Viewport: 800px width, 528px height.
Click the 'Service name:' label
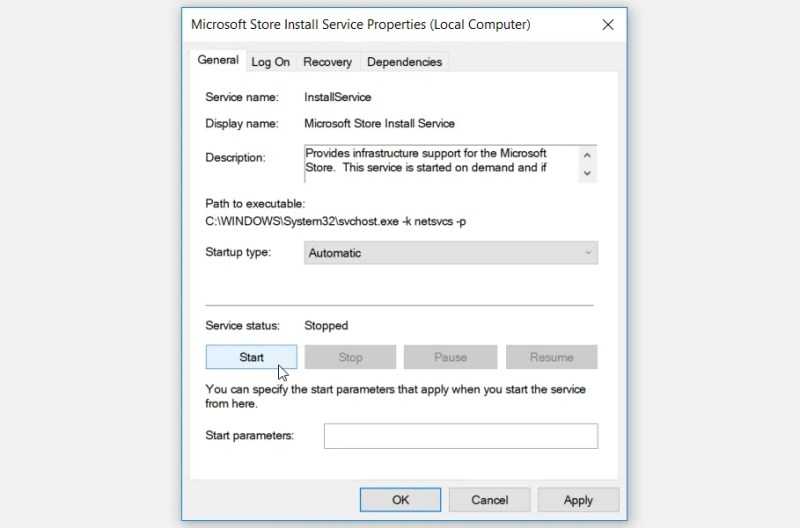coord(242,97)
